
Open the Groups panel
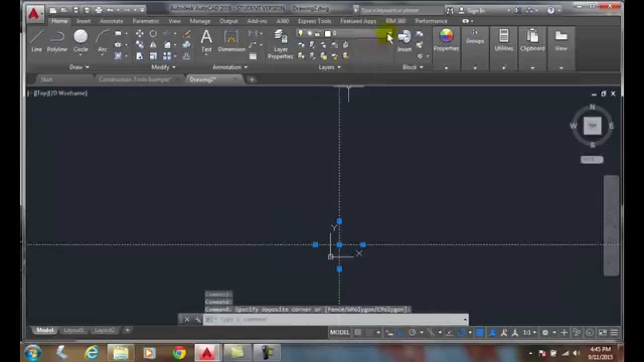[x=474, y=40]
